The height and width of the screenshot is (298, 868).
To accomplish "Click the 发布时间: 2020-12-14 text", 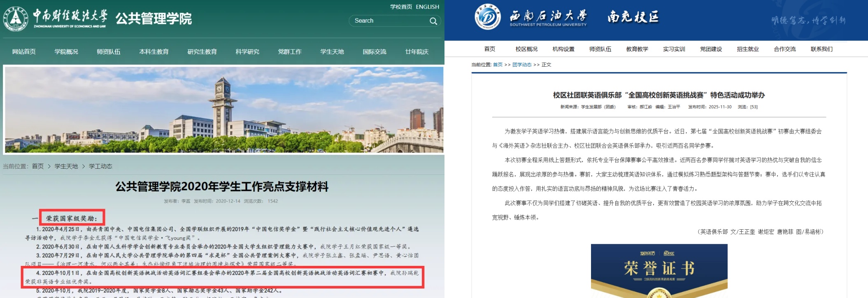I will click(x=217, y=201).
